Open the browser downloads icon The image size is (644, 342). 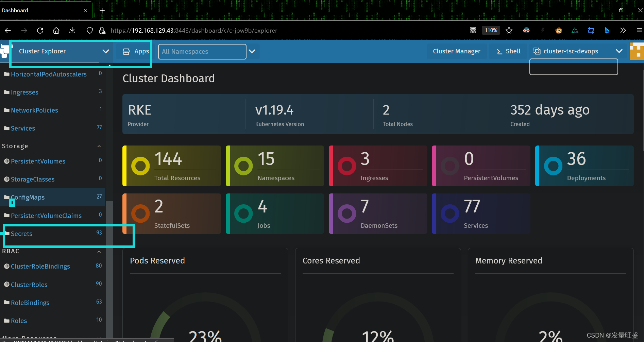[x=72, y=31]
